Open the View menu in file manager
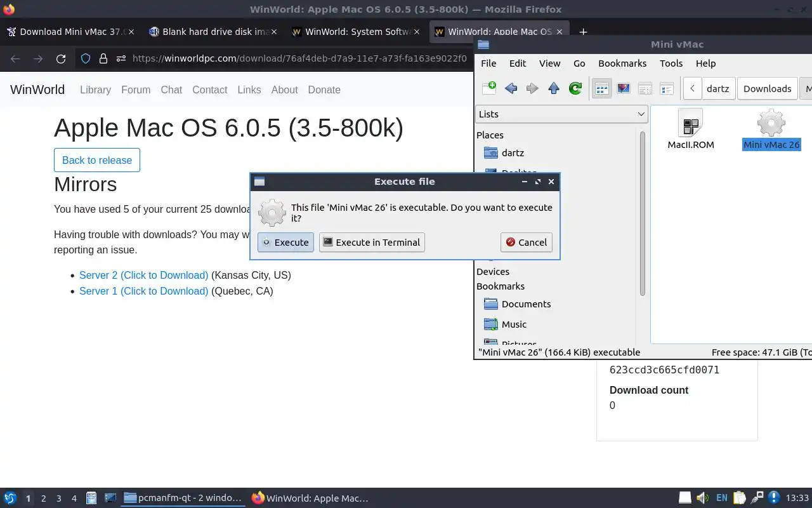Image resolution: width=812 pixels, height=508 pixels. coord(549,63)
